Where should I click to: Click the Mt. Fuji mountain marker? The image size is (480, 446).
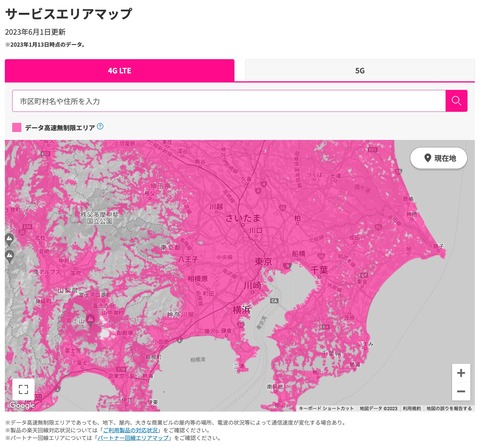tap(90, 320)
